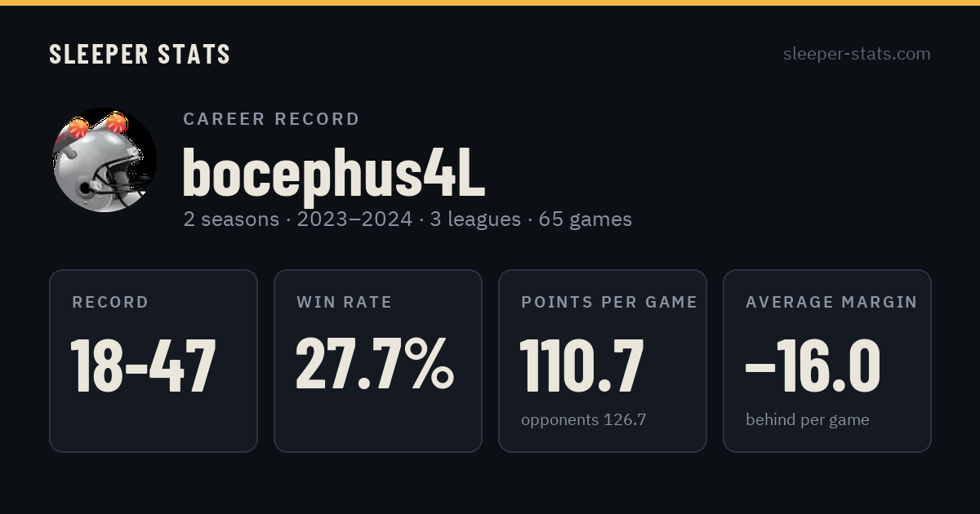Image resolution: width=980 pixels, height=514 pixels.
Task: Open the Win Rate stat card
Action: pos(378,361)
